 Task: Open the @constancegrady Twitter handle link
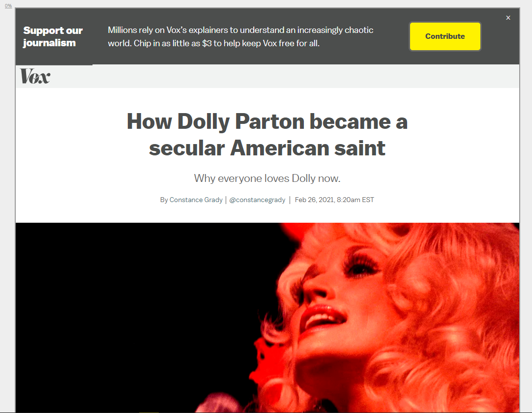coord(257,200)
